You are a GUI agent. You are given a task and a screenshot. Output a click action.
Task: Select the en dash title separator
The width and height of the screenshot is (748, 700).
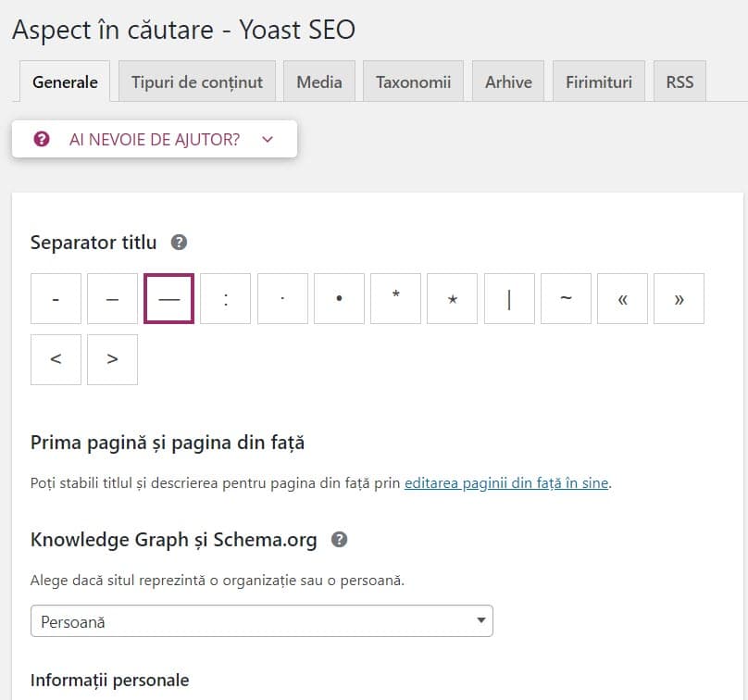[112, 298]
